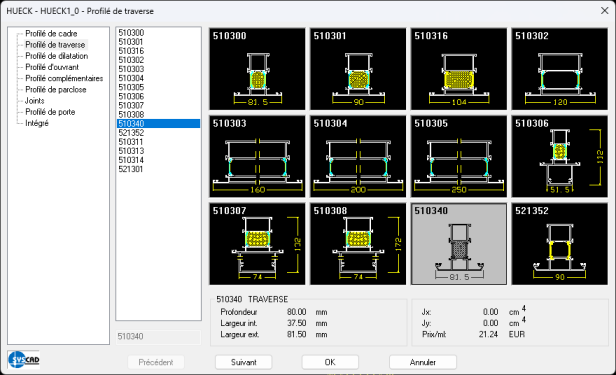Select the 510305 profile thumbnail
Viewport: 616px width, 375px height.
459,156
